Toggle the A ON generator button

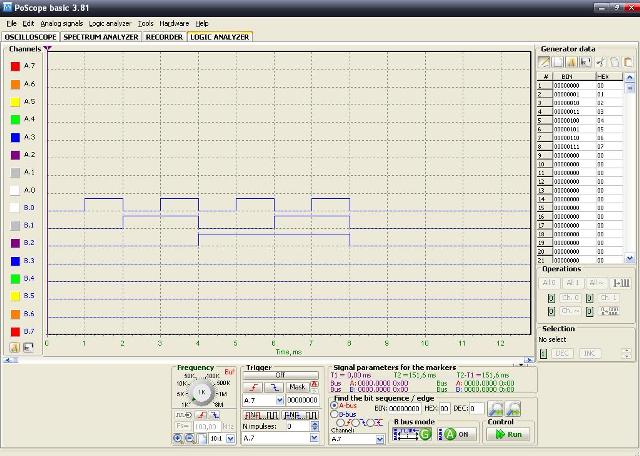pyautogui.click(x=458, y=434)
